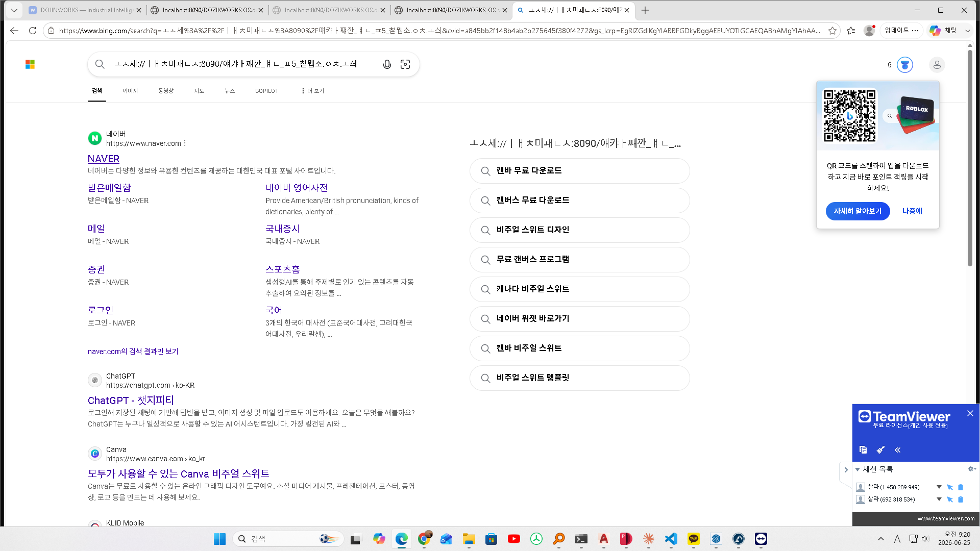The width and height of the screenshot is (980, 551).
Task: Click the browser back arrow
Action: pos(14,31)
